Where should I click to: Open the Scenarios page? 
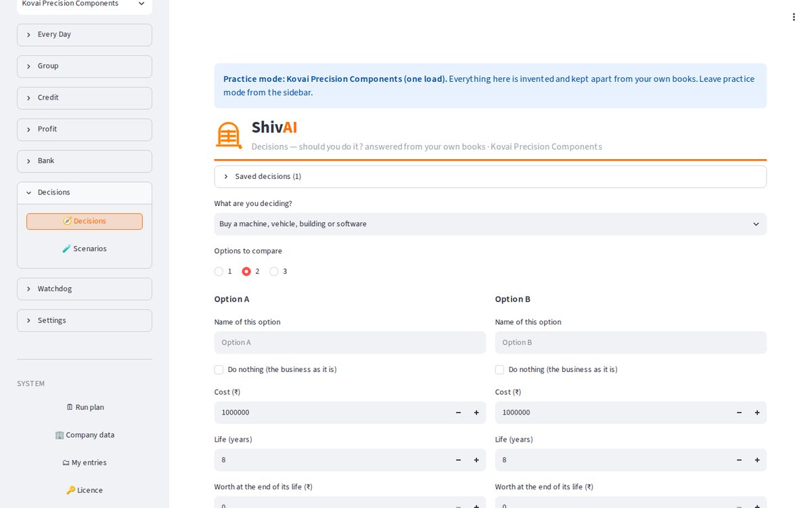pyautogui.click(x=85, y=249)
